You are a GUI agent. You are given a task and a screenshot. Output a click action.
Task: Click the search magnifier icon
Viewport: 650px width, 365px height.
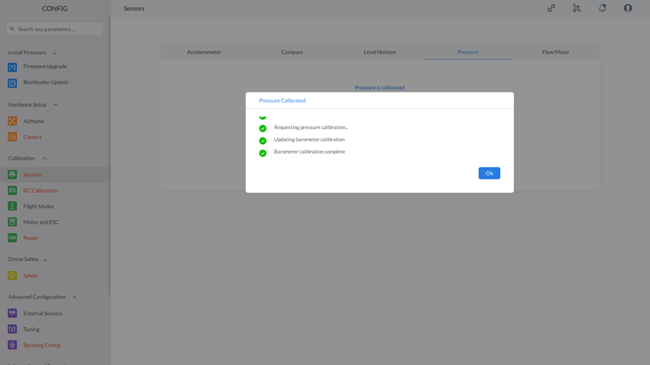12,29
